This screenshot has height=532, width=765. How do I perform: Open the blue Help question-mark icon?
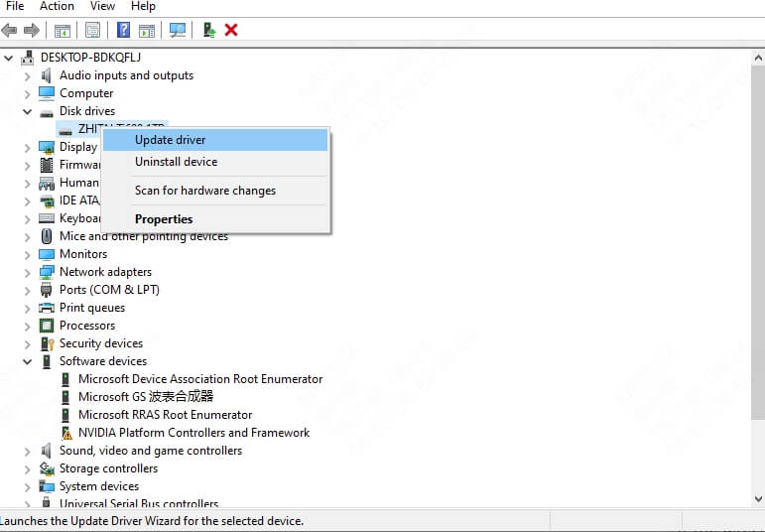pyautogui.click(x=123, y=30)
